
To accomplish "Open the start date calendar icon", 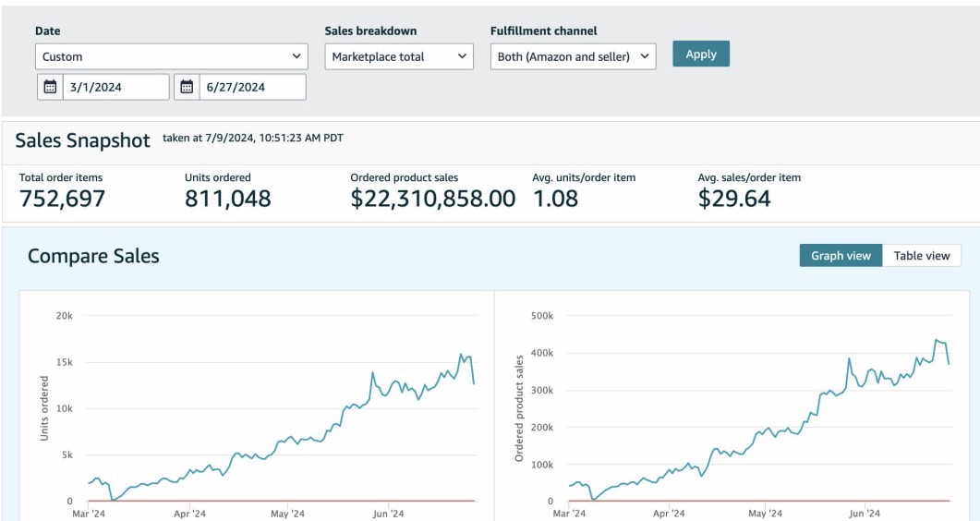I will 51,88.
